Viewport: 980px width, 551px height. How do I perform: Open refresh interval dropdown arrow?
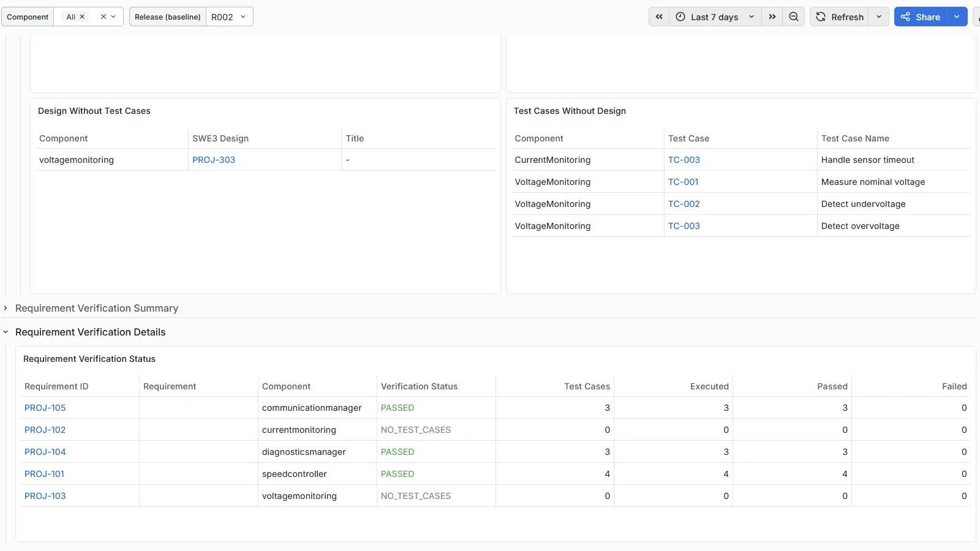tap(879, 17)
